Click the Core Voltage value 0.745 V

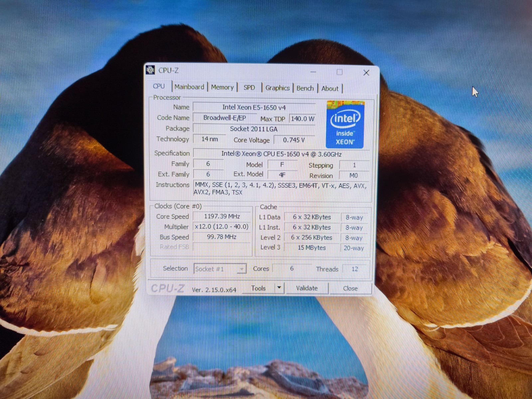coord(294,140)
